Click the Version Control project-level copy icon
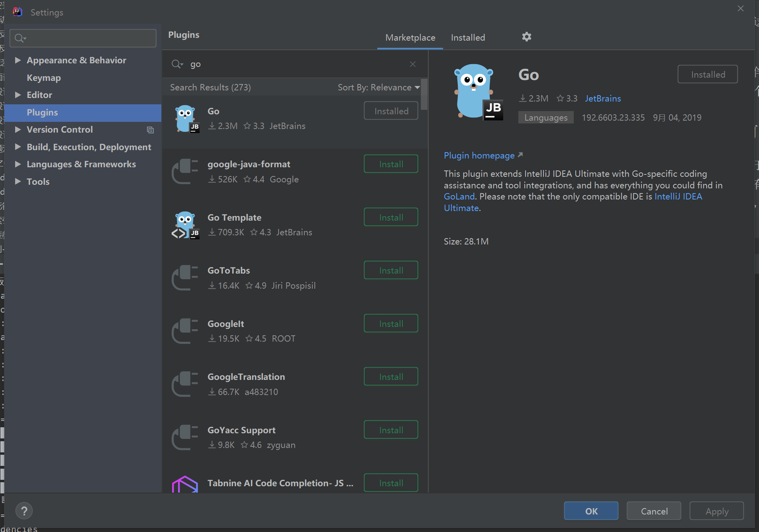Image resolution: width=759 pixels, height=532 pixels. 150,130
